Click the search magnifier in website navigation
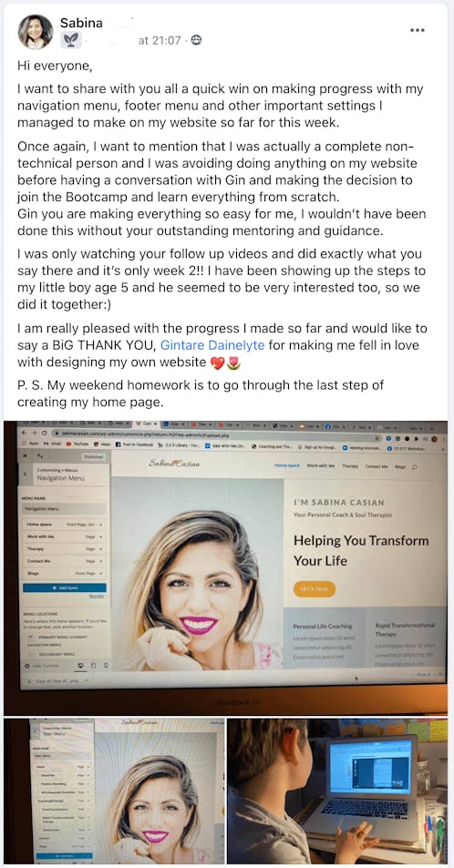The image size is (454, 868). tap(414, 467)
